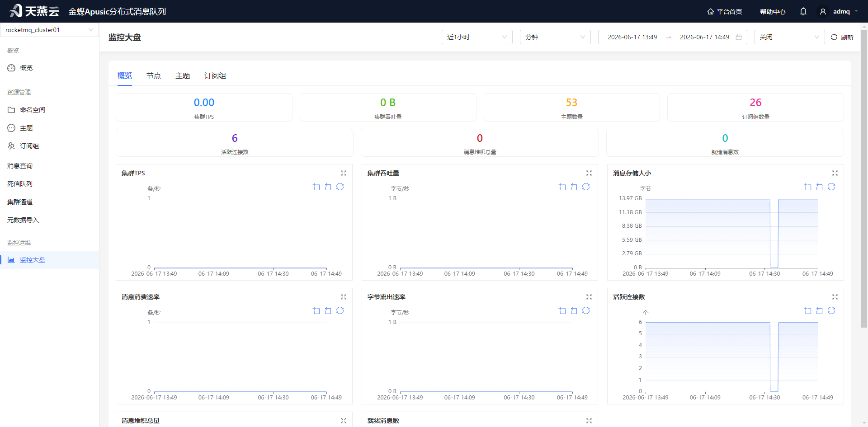Viewport: 868px width, 427px height.
Task: Open the calendar icon in date range
Action: tap(739, 37)
